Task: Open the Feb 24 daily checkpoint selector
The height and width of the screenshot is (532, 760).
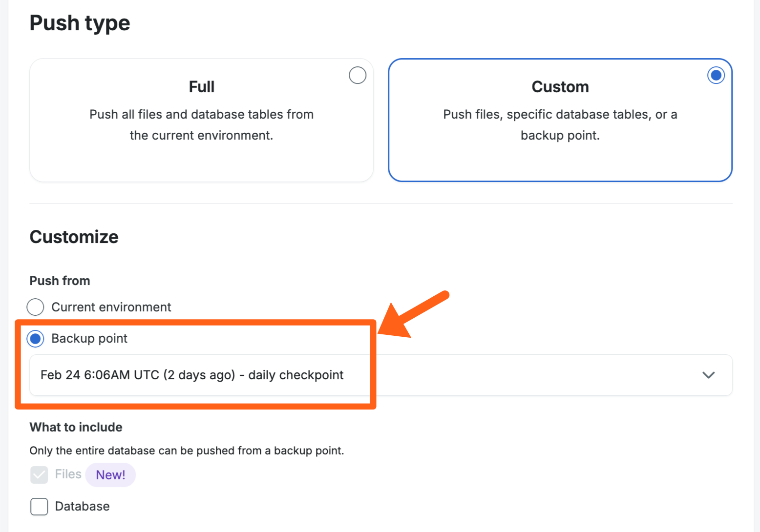Action: coord(192,375)
